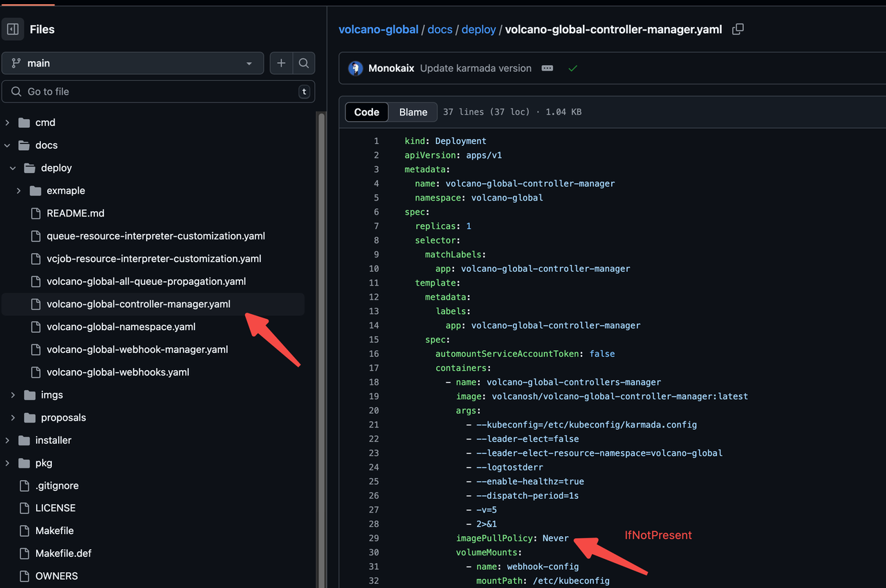Go to volcano-global repository breadcrumb link
This screenshot has height=588, width=886.
tap(378, 30)
